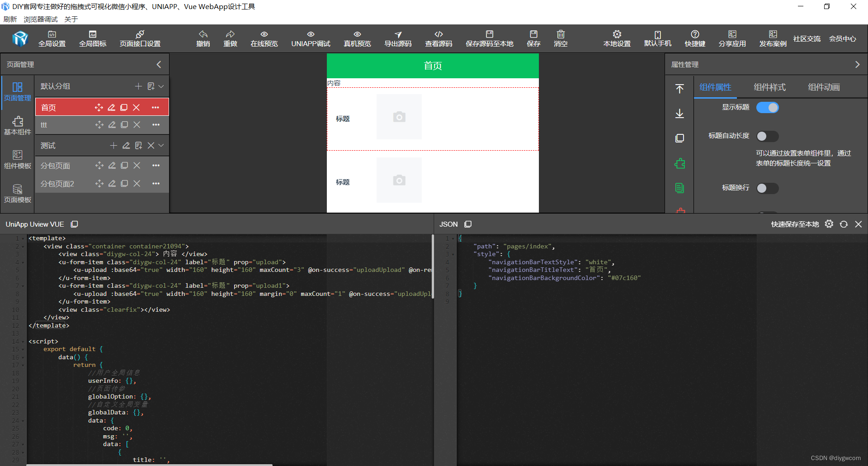Click the 导出源码 export icon

(x=398, y=38)
